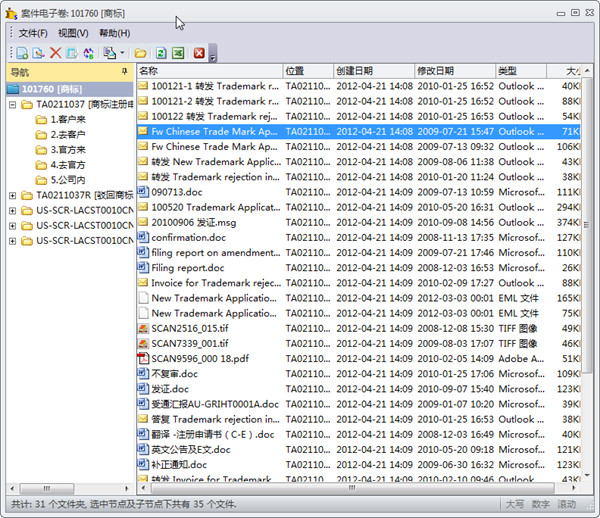600x518 pixels.
Task: Click the file list vertical scrollbar thumb
Action: point(587,225)
